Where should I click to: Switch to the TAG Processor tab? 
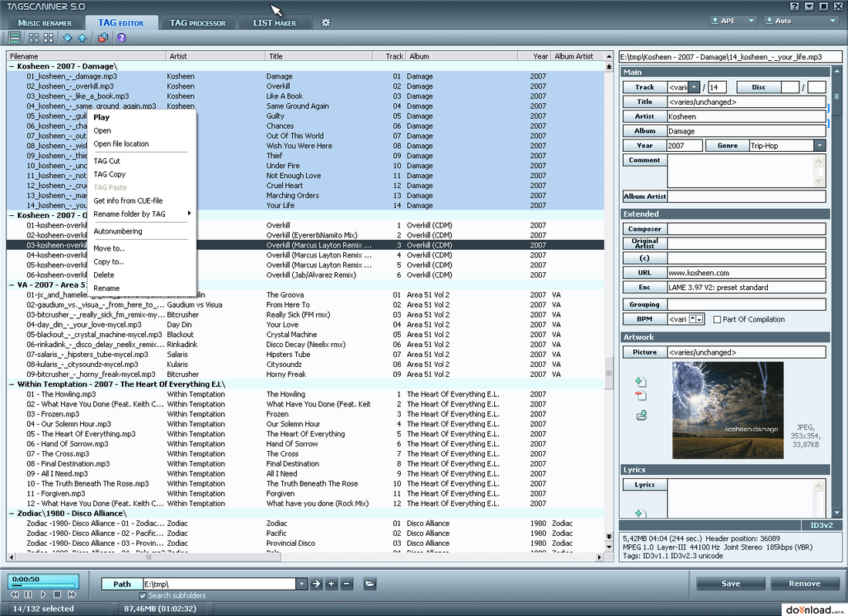tap(197, 23)
